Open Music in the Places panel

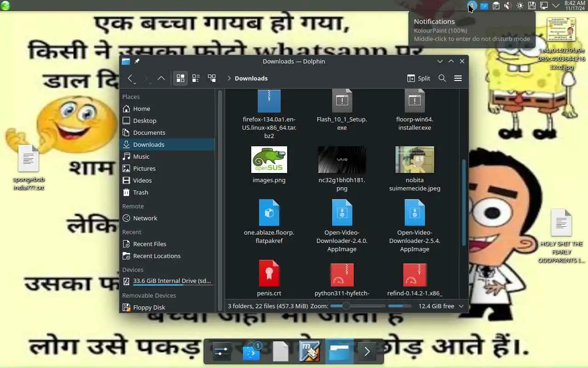pyautogui.click(x=167, y=156)
